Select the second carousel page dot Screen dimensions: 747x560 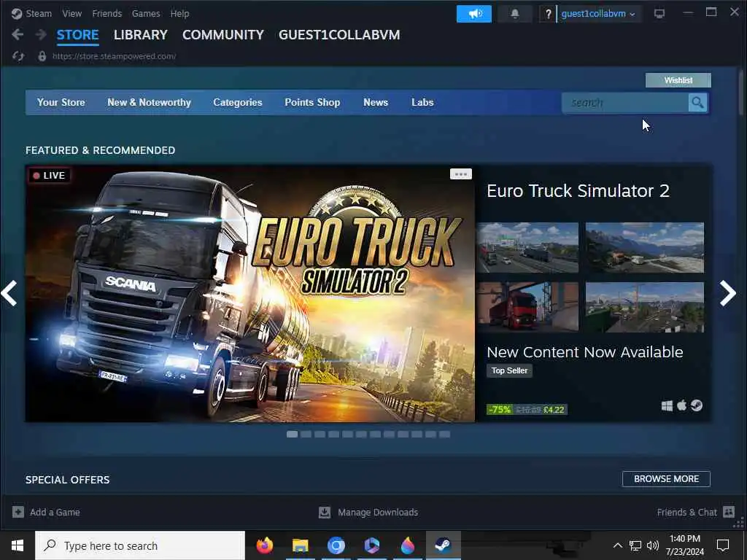click(x=306, y=435)
